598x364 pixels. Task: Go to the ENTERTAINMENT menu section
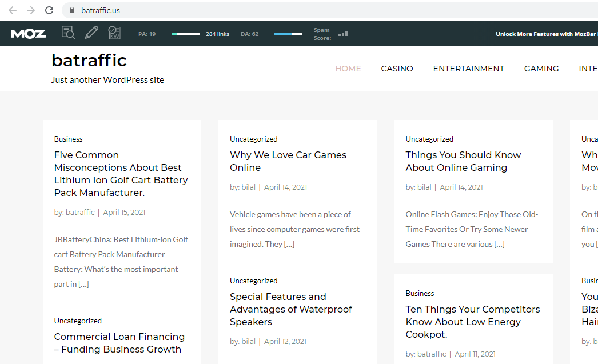pyautogui.click(x=468, y=69)
